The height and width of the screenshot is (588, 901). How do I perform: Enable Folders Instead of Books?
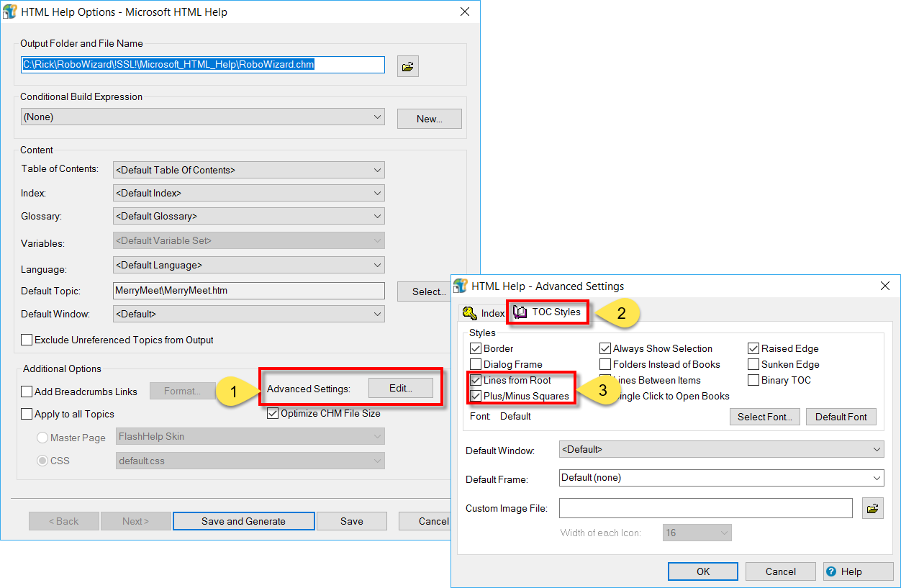(x=605, y=364)
